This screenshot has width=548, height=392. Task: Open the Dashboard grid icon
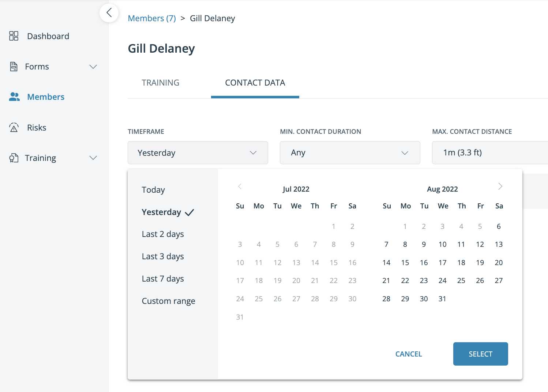(x=14, y=36)
